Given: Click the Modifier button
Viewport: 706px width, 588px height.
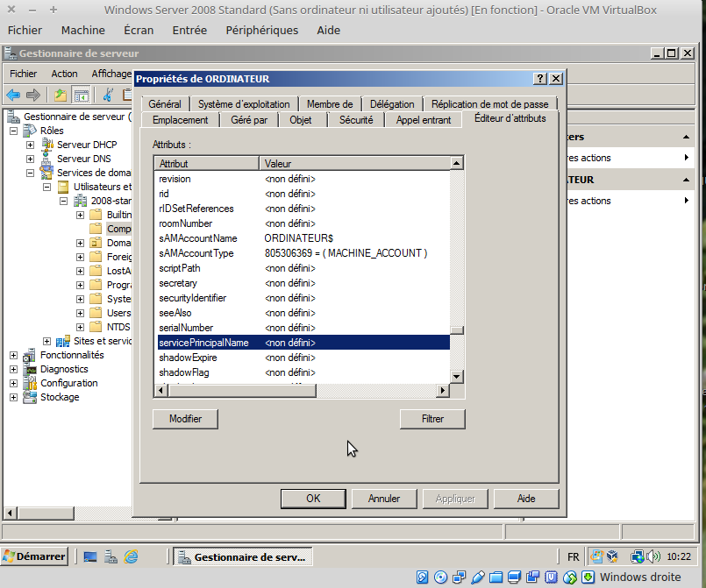Looking at the screenshot, I should pos(185,419).
